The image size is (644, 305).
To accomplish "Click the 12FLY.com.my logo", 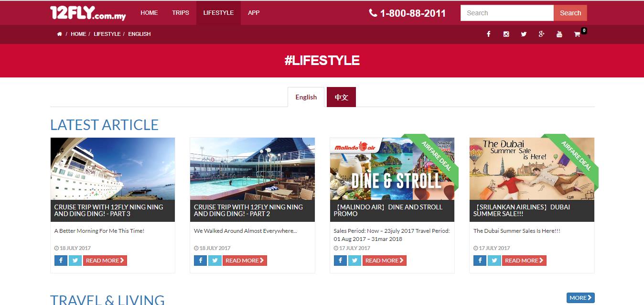I will (x=88, y=13).
